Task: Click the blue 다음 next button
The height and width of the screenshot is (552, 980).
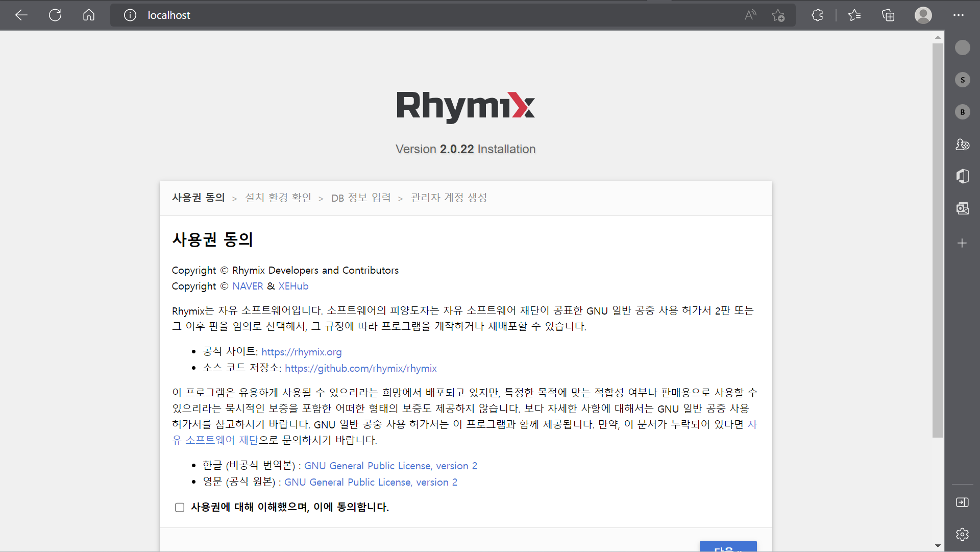Action: [728, 546]
